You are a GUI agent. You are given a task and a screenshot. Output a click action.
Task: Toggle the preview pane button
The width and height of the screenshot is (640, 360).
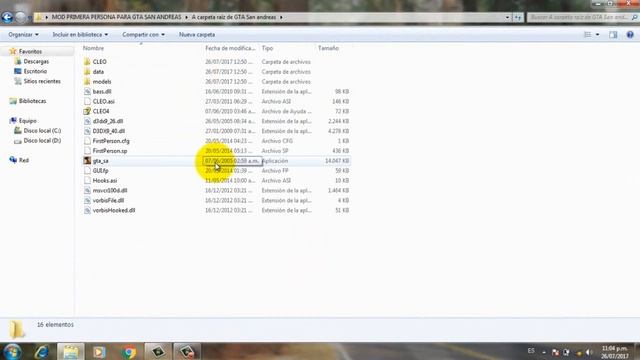pos(613,35)
